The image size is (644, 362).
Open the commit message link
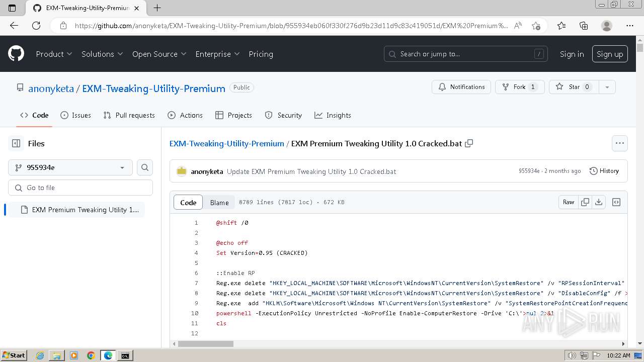tap(311, 171)
